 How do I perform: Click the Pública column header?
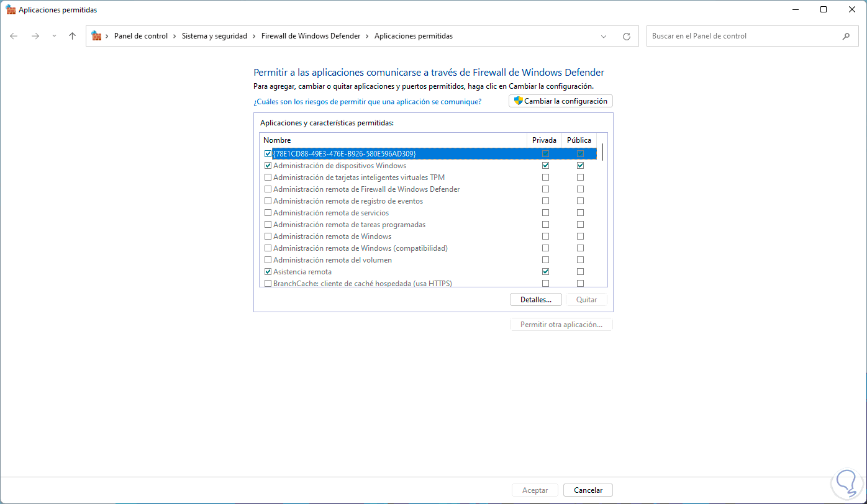pos(579,140)
